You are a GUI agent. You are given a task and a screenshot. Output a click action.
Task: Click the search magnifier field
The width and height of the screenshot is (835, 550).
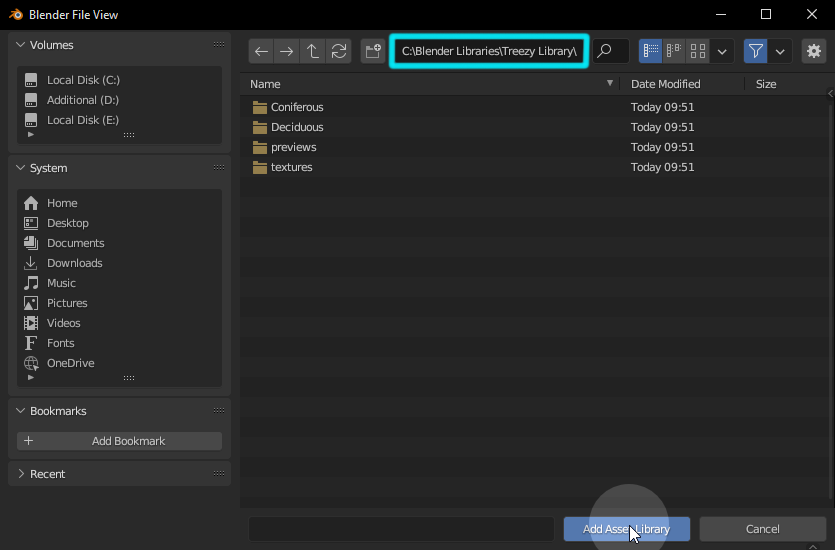611,51
